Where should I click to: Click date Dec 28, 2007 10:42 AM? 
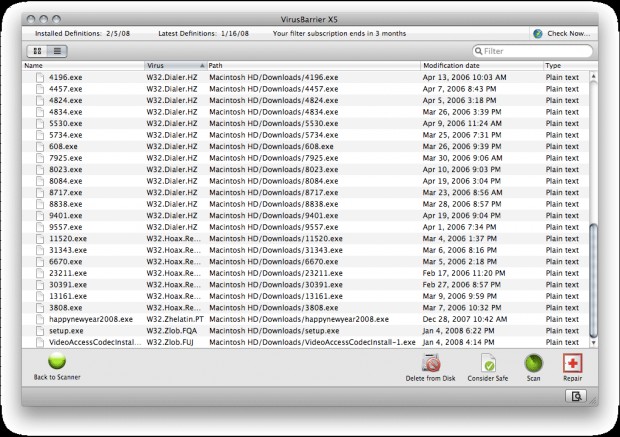(x=465, y=319)
